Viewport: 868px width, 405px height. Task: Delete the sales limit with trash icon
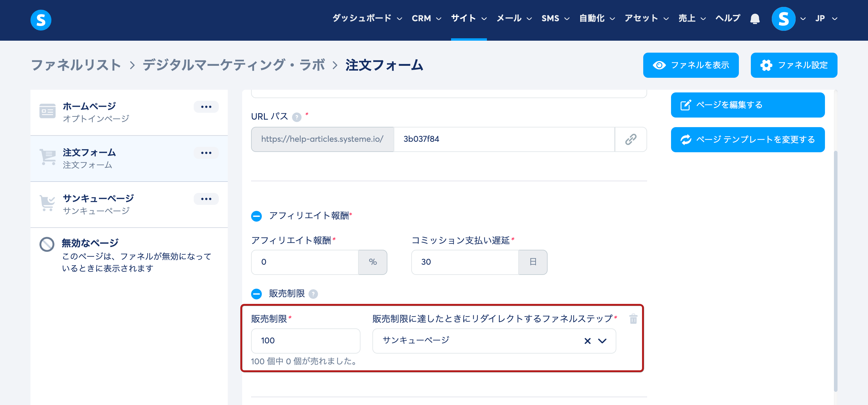click(x=633, y=319)
